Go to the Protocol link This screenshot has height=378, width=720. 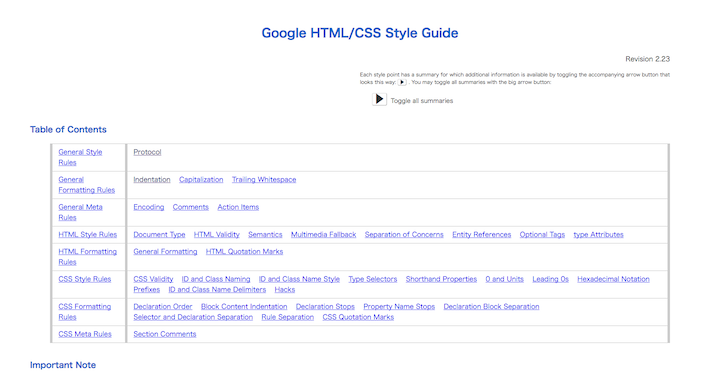147,152
